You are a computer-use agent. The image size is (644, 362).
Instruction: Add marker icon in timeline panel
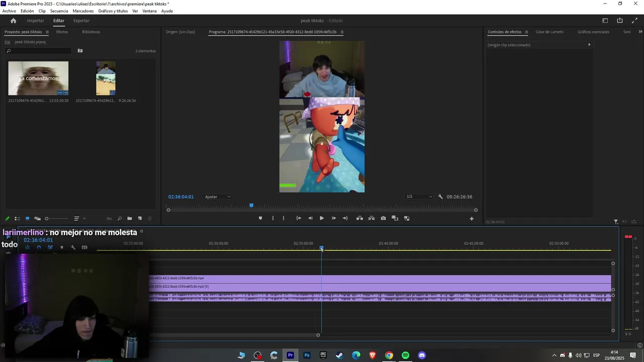tap(62, 247)
